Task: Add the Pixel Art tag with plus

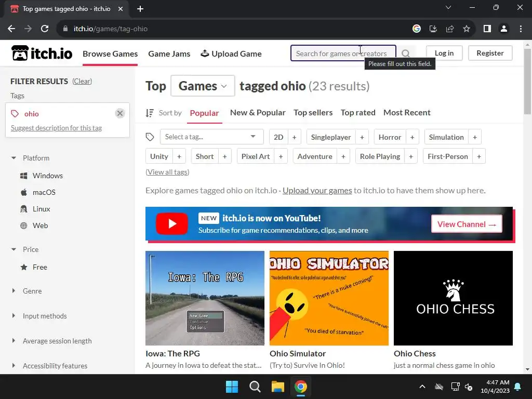Action: (281, 156)
